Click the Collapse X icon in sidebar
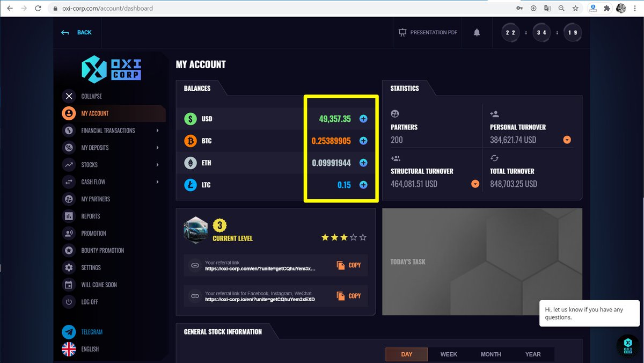 69,96
